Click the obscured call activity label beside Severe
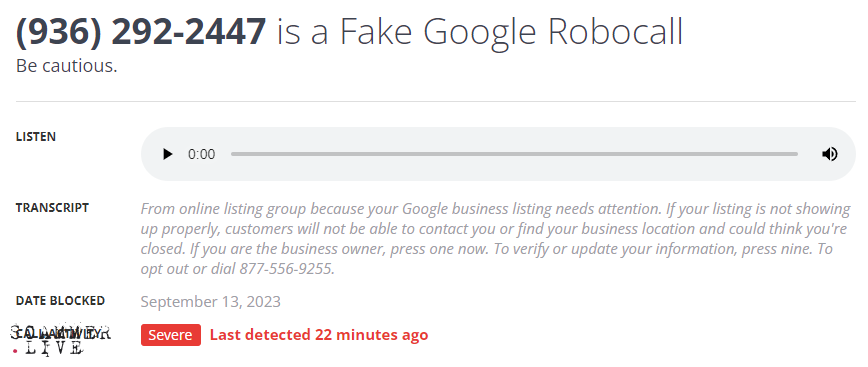The width and height of the screenshot is (868, 367). pyautogui.click(x=60, y=334)
